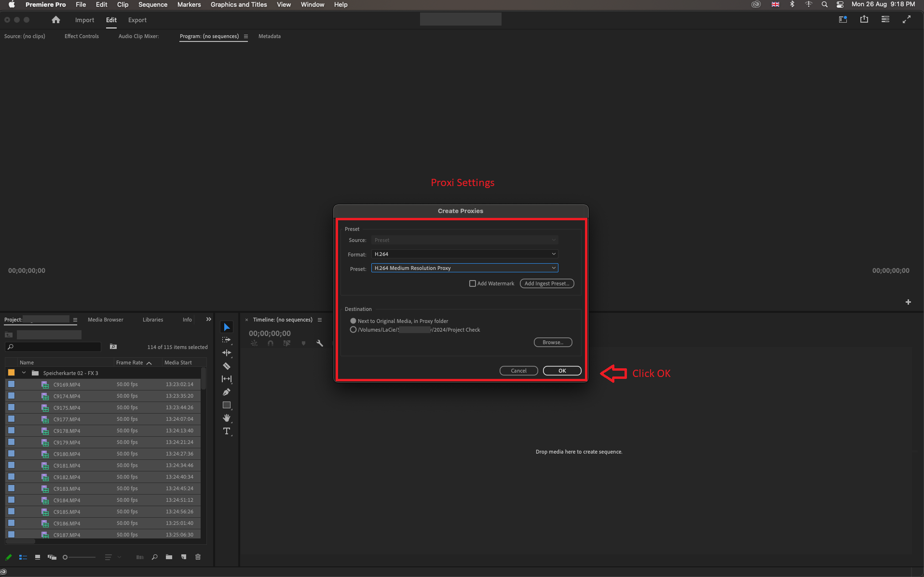Open the Libraries panel tab
This screenshot has width=924, height=577.
pyautogui.click(x=153, y=320)
